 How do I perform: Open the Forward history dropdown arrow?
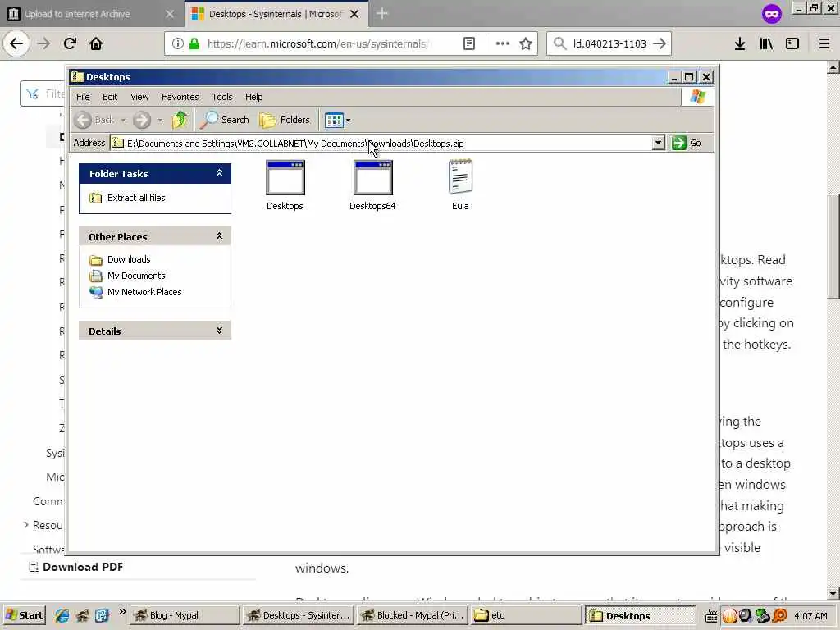coord(160,120)
